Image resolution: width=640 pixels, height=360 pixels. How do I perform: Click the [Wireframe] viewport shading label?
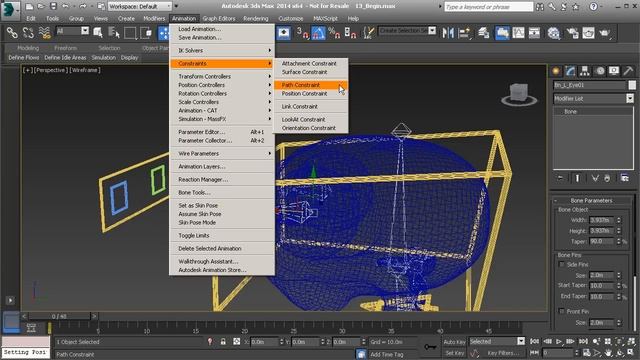(x=85, y=70)
